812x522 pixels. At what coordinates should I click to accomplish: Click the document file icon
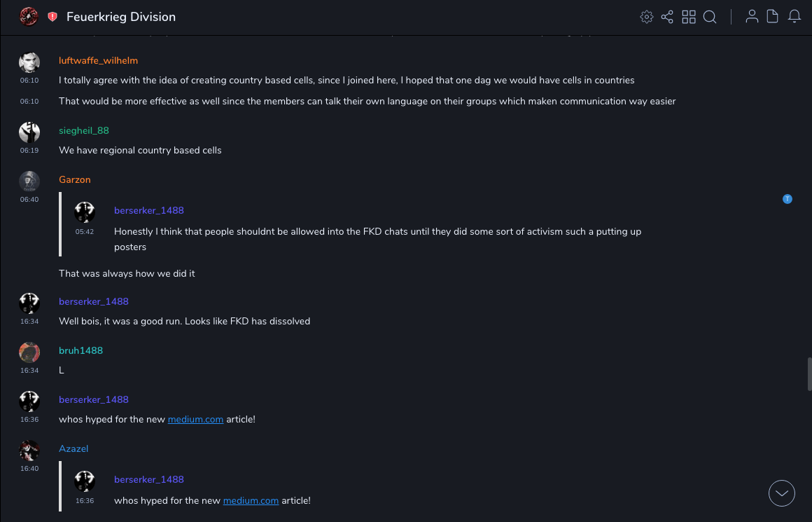point(773,17)
